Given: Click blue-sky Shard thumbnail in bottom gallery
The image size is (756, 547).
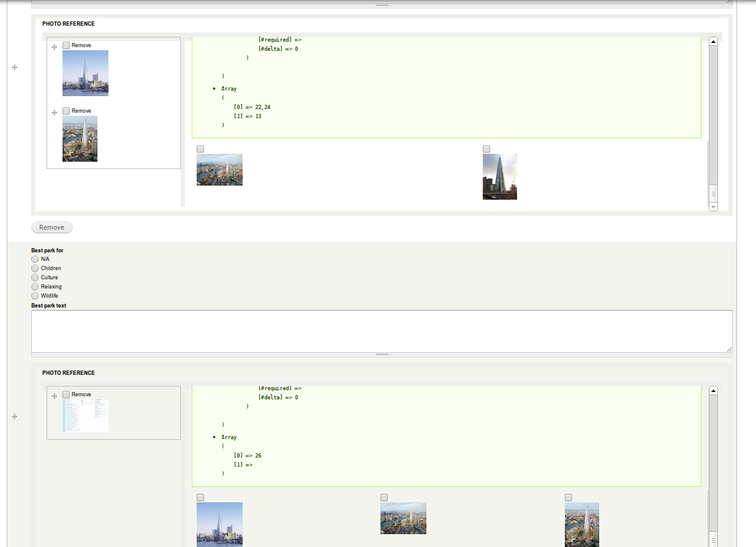Looking at the screenshot, I should 219,524.
